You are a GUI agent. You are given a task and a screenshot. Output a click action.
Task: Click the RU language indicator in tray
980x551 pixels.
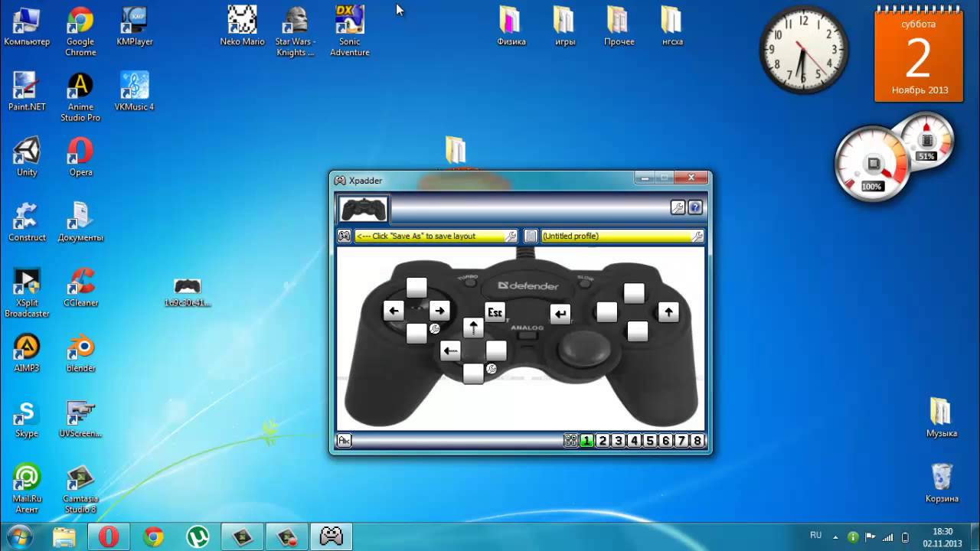point(816,536)
